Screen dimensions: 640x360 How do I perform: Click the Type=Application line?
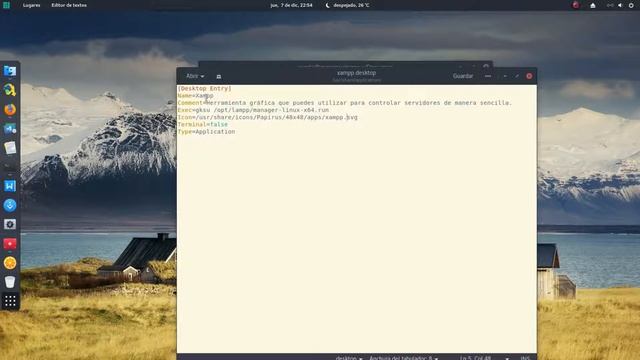207,132
